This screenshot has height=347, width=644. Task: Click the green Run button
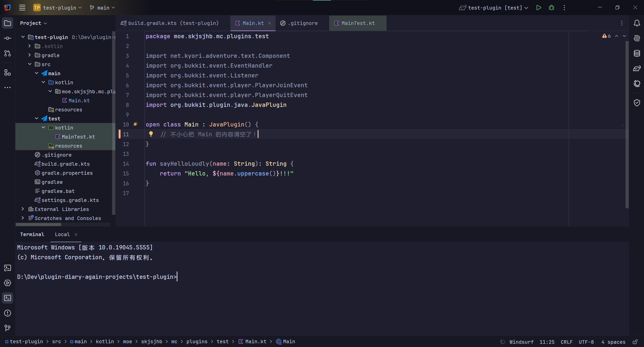539,8
